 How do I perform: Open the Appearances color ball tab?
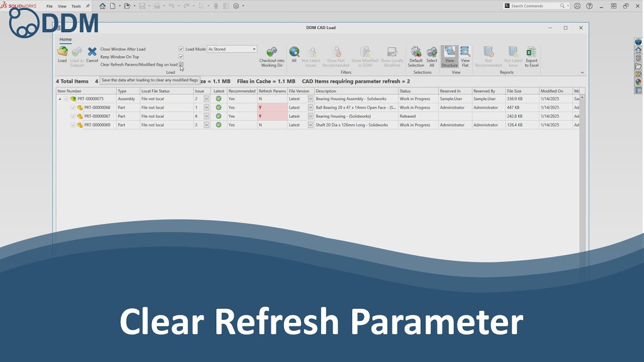pos(638,82)
